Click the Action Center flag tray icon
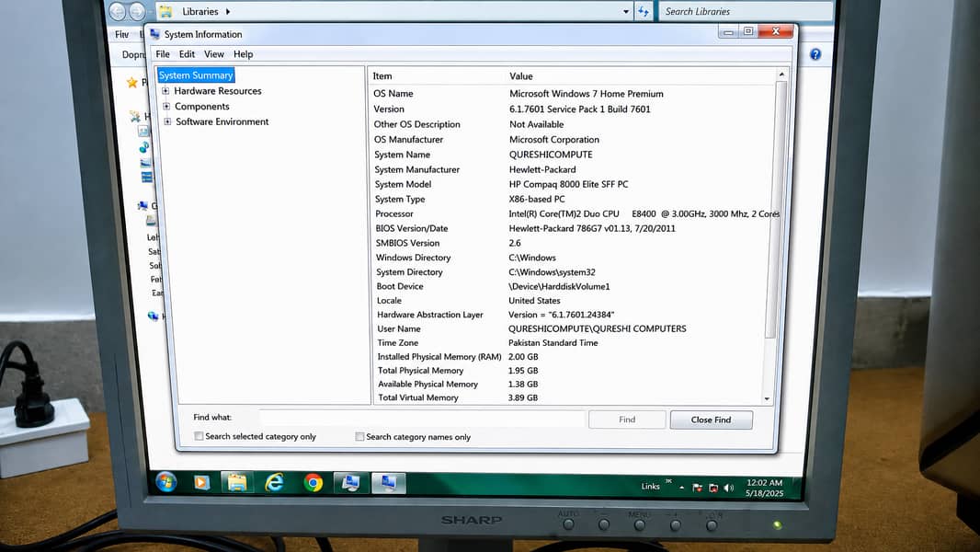980x552 pixels. tap(698, 488)
